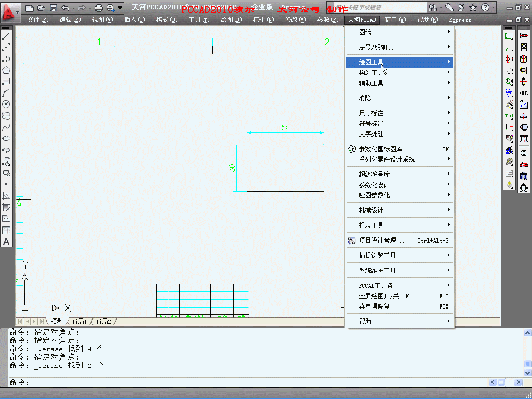Switch to the 布局2 tab

[x=103, y=321]
